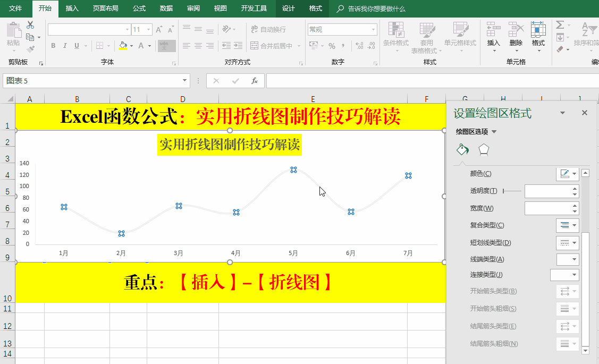599x364 pixels.
Task: Click the fill color bucket icon
Action: click(x=123, y=46)
